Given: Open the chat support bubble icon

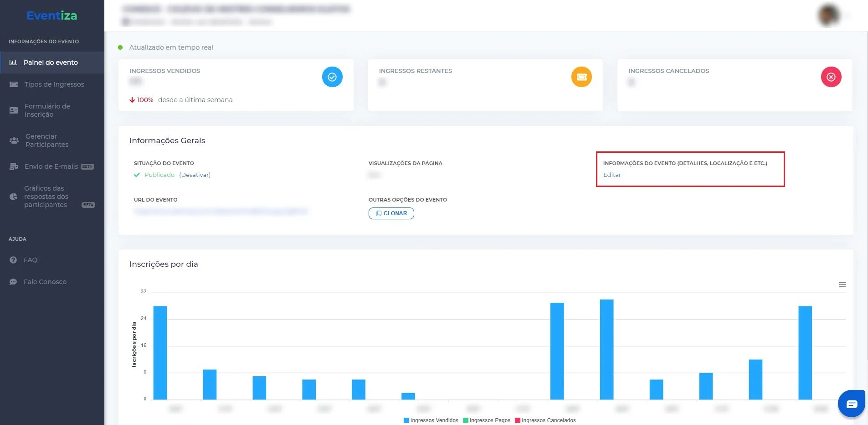Looking at the screenshot, I should pos(851,404).
